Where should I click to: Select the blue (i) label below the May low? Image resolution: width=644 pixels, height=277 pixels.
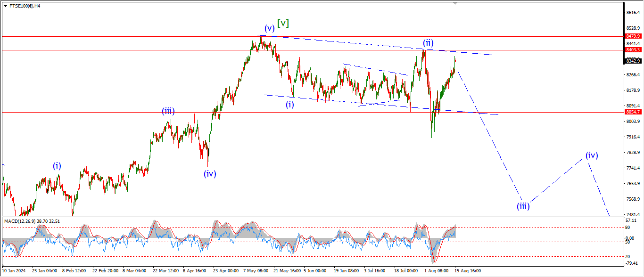coord(289,105)
